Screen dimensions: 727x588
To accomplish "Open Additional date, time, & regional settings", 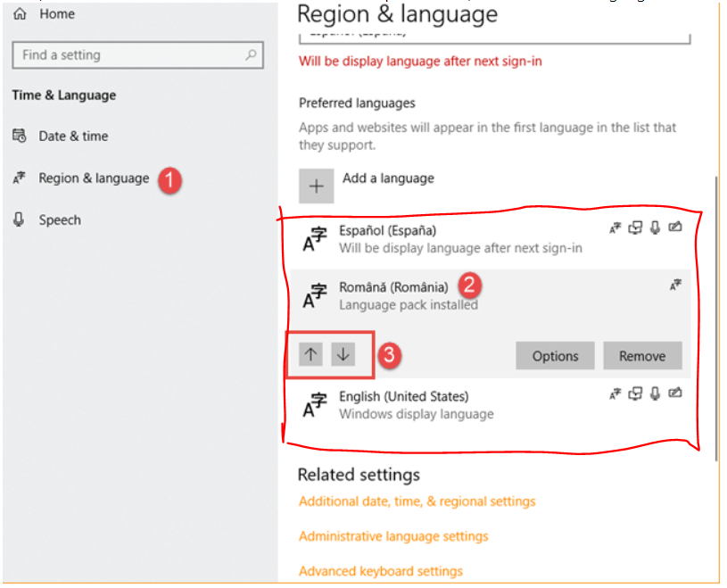I will tap(417, 501).
